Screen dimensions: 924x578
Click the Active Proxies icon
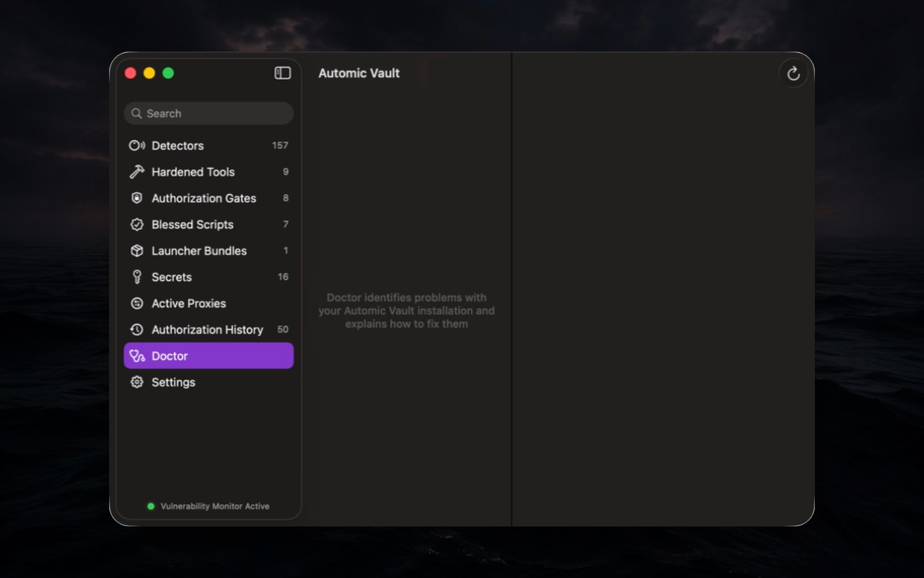pos(137,304)
